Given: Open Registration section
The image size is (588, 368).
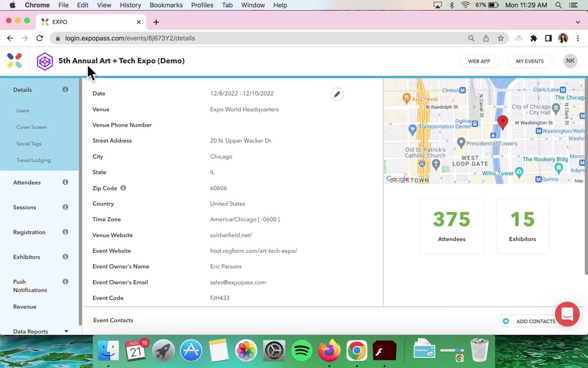Looking at the screenshot, I should (x=29, y=232).
